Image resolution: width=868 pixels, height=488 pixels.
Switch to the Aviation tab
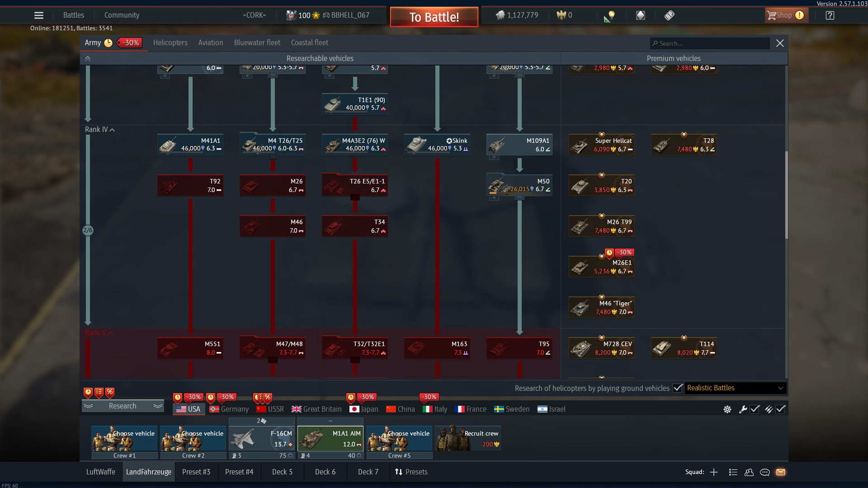tap(211, 42)
